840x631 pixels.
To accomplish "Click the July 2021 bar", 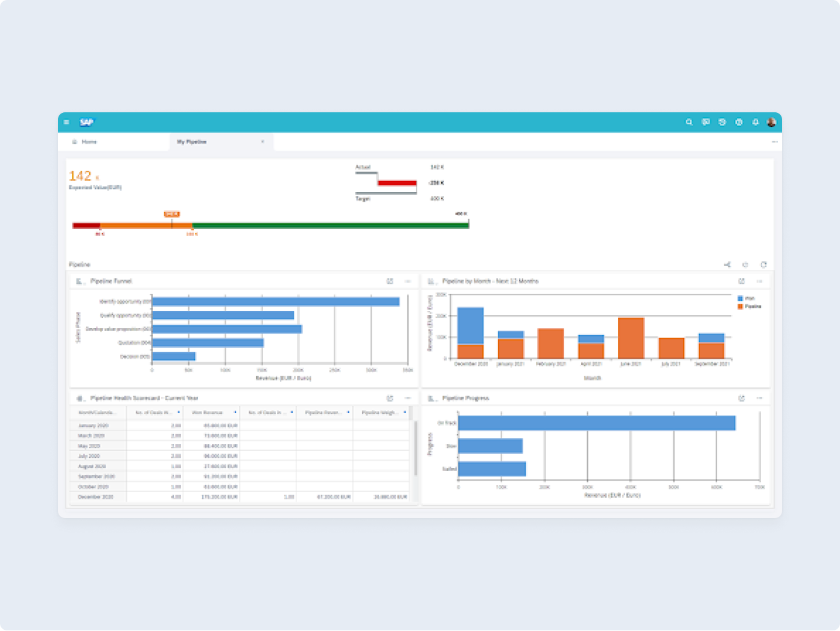I will (x=672, y=348).
